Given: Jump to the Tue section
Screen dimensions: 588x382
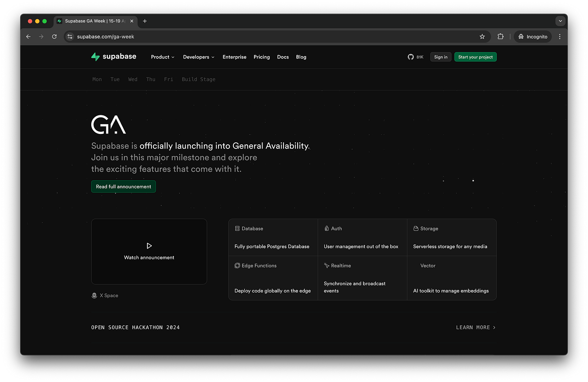Looking at the screenshot, I should tap(115, 79).
